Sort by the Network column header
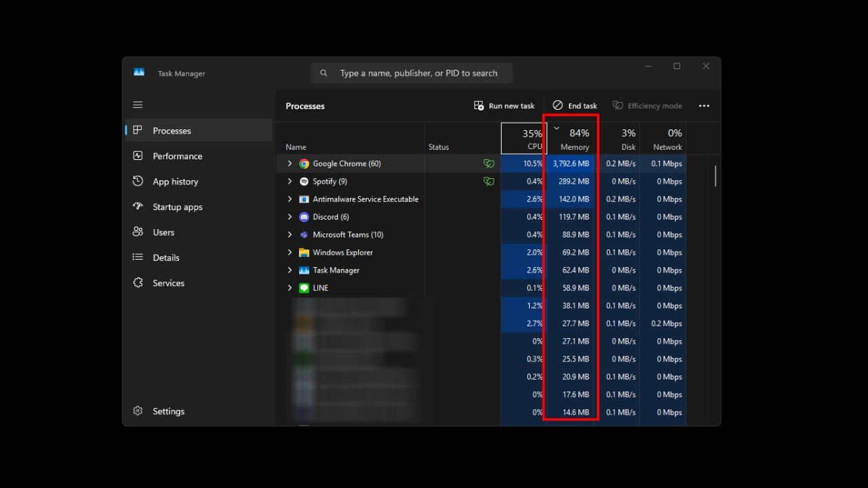Viewport: 868px width, 488px height. click(x=663, y=138)
